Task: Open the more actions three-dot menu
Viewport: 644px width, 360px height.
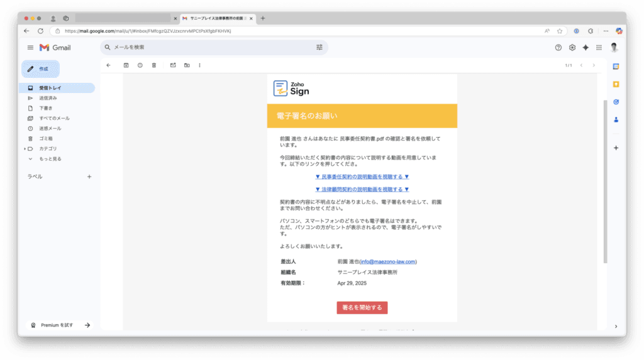Action: point(199,65)
